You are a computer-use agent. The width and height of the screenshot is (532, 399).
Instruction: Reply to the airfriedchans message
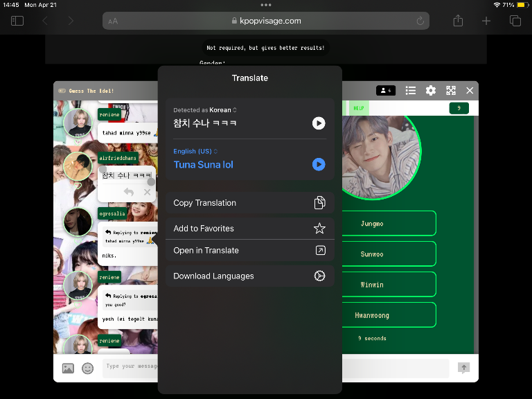pyautogui.click(x=129, y=193)
